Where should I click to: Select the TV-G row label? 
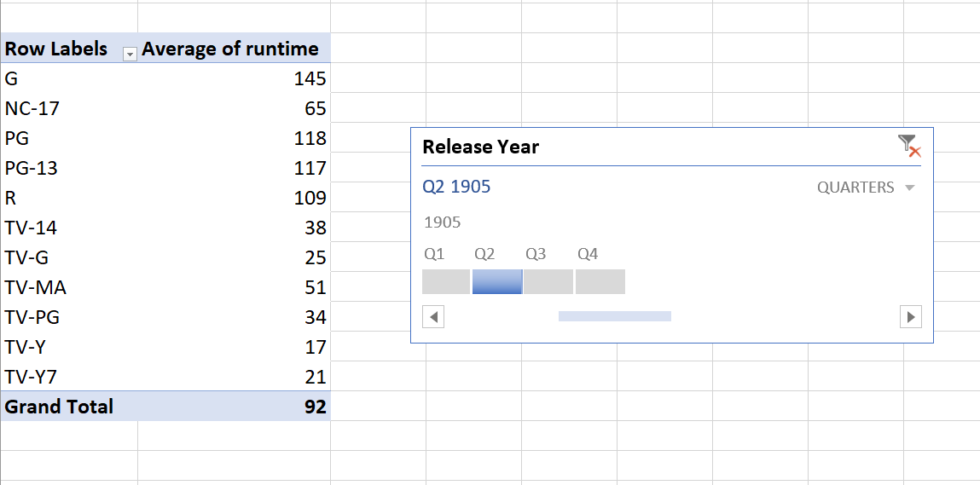pos(69,257)
